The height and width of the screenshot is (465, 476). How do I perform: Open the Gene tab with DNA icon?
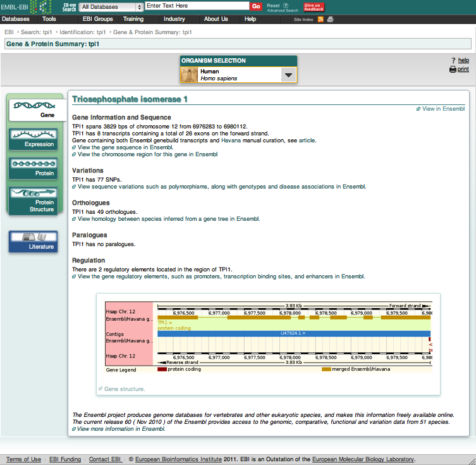(38, 109)
